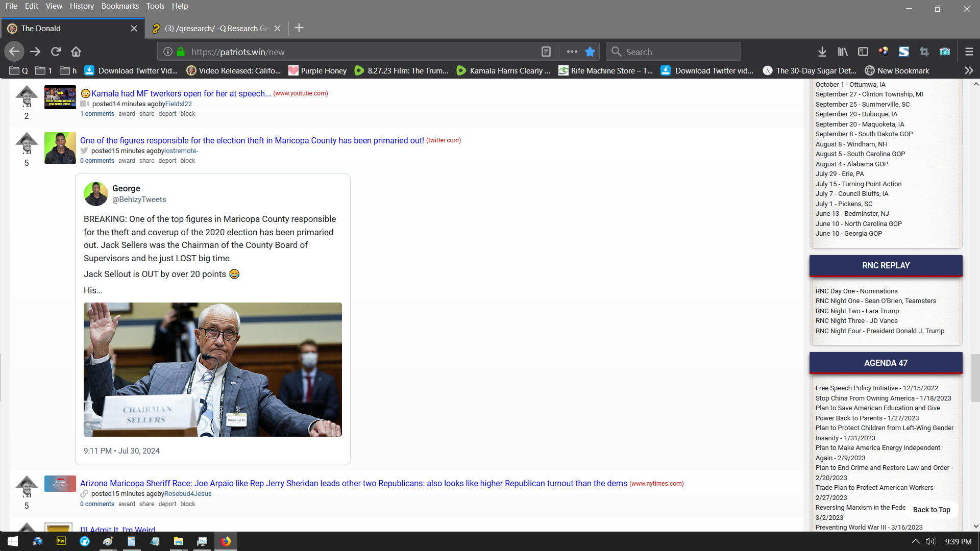Click the Search input field
The width and height of the screenshot is (980, 551).
[673, 52]
